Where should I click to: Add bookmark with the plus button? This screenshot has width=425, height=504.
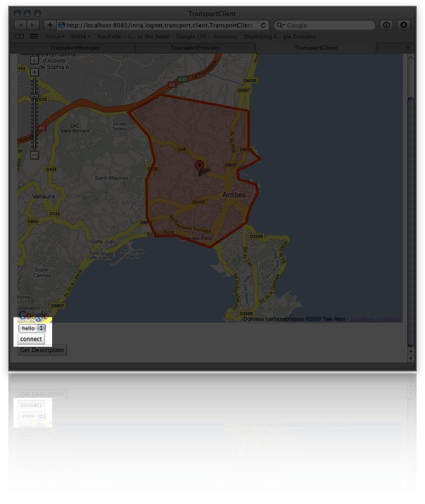tap(50, 25)
